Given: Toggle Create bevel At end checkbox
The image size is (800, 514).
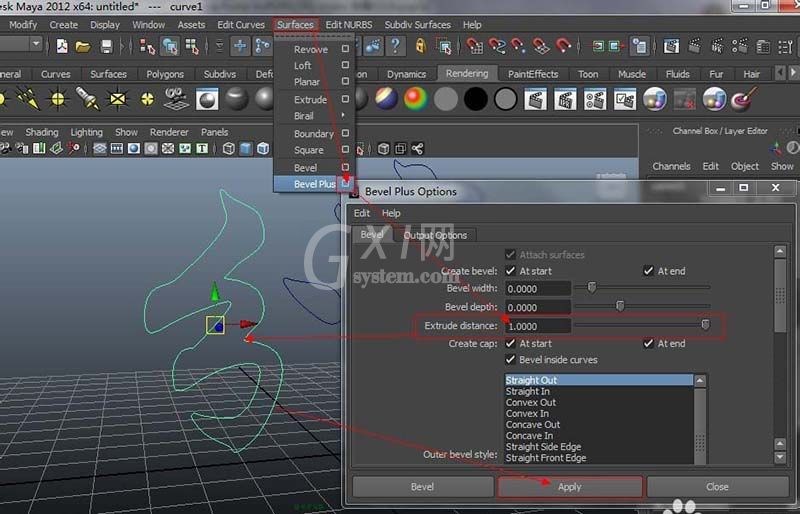Looking at the screenshot, I should (648, 271).
